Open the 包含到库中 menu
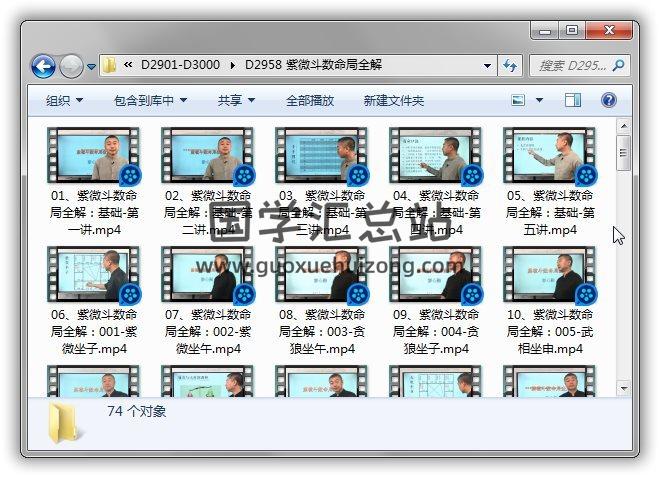 150,100
